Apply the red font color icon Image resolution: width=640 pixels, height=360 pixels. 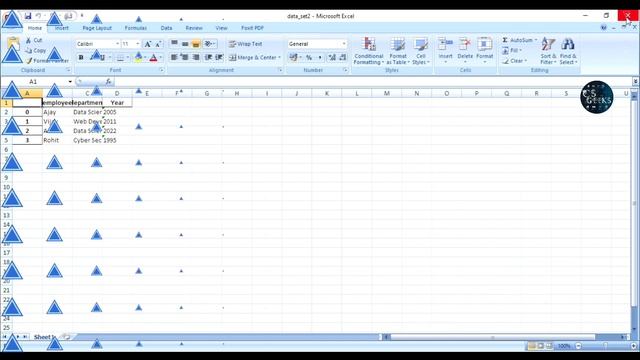click(153, 58)
